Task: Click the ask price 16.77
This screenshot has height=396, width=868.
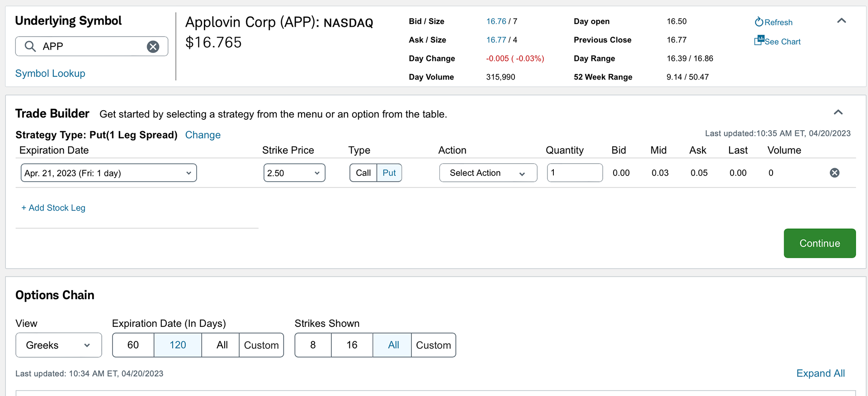Action: point(496,40)
